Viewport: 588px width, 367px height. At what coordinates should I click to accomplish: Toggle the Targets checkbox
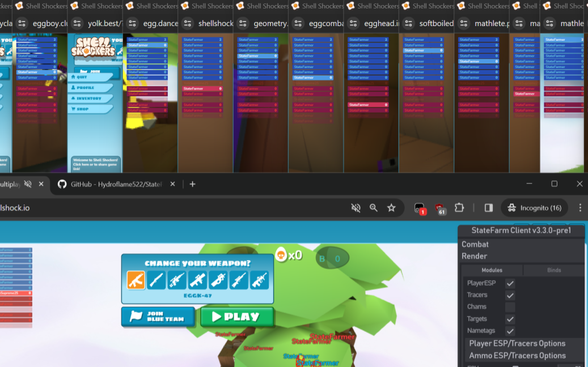coord(510,319)
